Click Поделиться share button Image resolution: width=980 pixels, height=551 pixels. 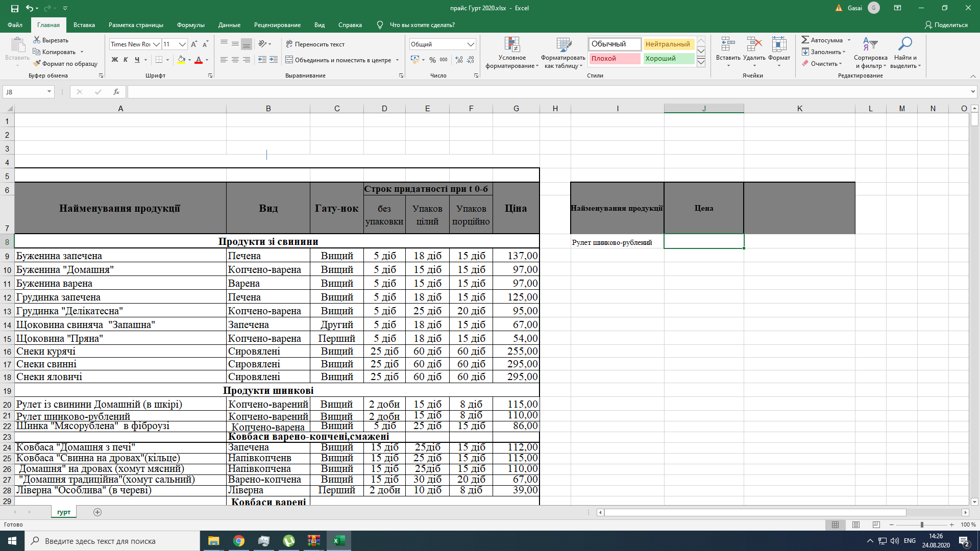(946, 24)
